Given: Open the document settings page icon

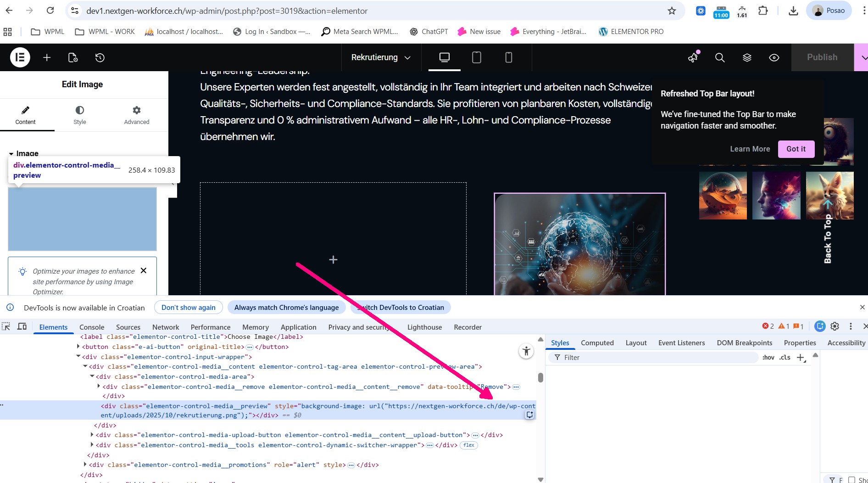Looking at the screenshot, I should pos(73,57).
